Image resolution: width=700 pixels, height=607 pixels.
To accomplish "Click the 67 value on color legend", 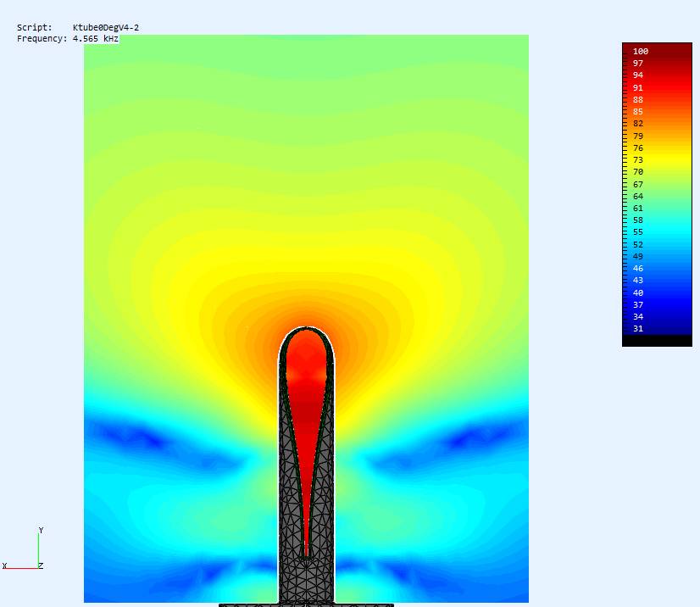I will (638, 184).
